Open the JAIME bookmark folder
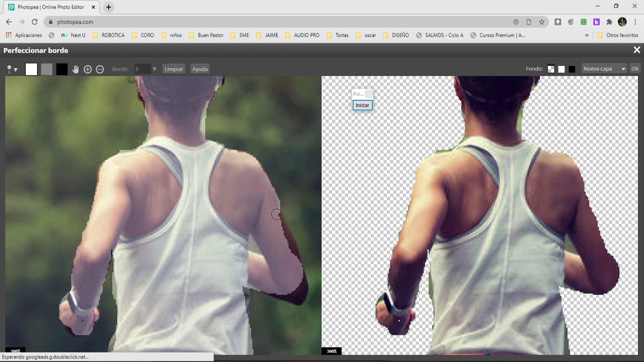The image size is (644, 362). pos(267,35)
